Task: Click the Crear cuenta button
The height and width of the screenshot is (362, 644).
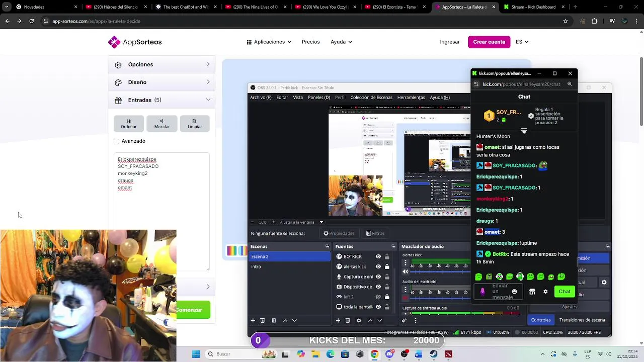Action: pyautogui.click(x=489, y=42)
